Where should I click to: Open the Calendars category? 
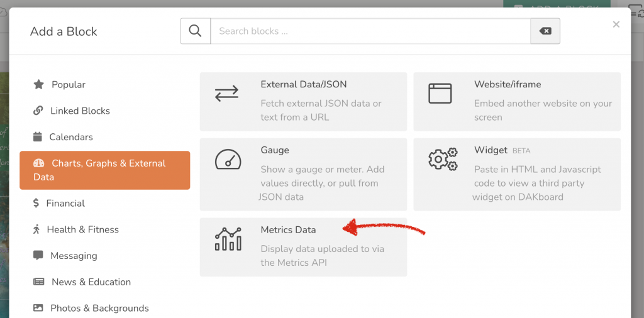105,137
